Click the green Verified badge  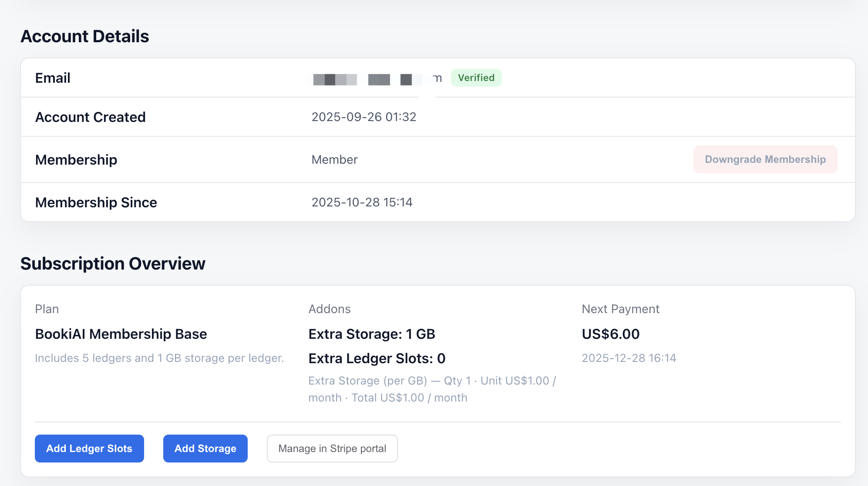(476, 78)
